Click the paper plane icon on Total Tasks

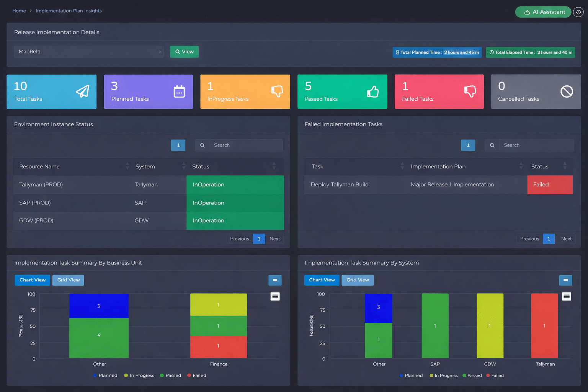coord(82,91)
